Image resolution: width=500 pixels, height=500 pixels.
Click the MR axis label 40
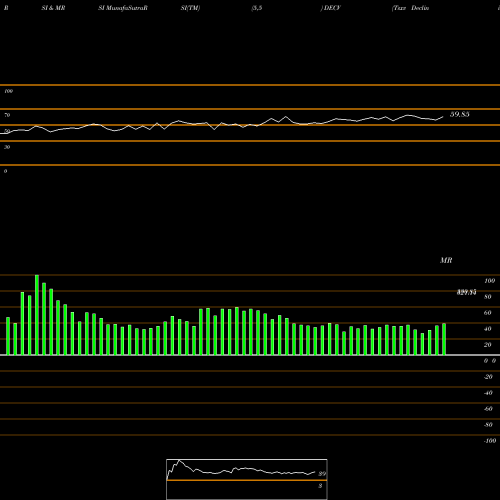[488, 329]
